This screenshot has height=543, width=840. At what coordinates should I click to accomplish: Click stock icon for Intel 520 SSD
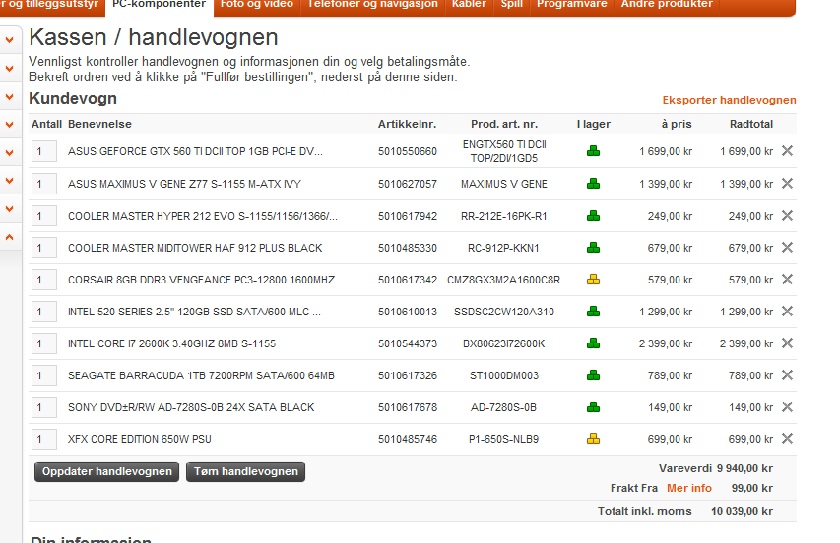pyautogui.click(x=594, y=312)
